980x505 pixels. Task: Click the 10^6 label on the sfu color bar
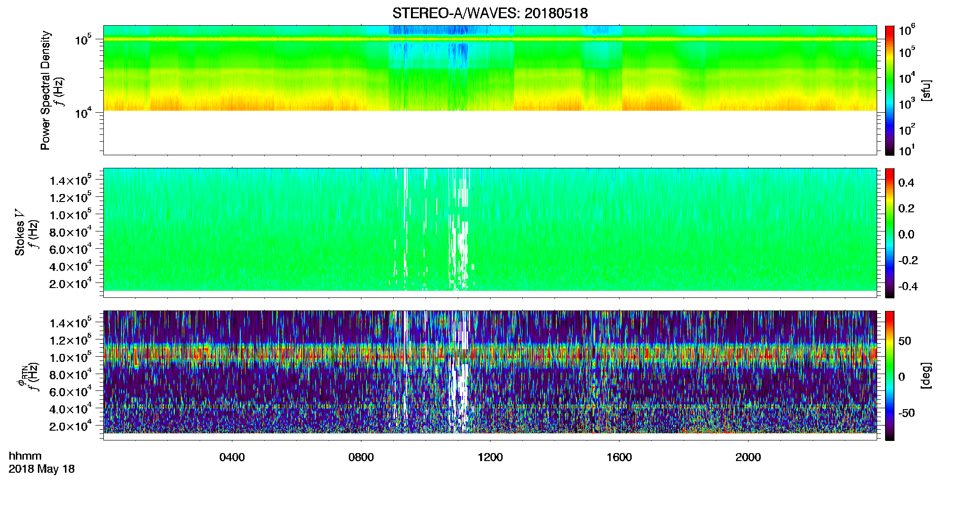[907, 30]
